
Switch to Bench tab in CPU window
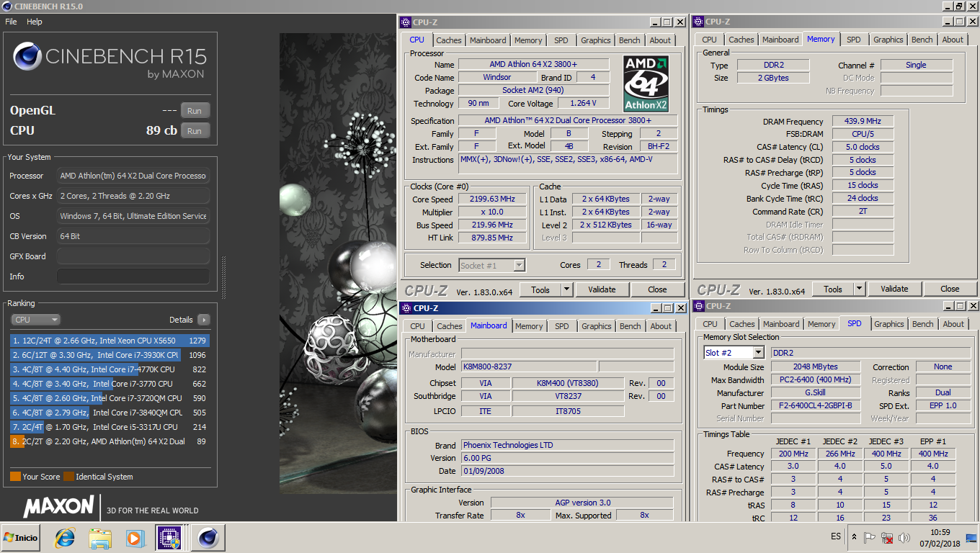630,40
